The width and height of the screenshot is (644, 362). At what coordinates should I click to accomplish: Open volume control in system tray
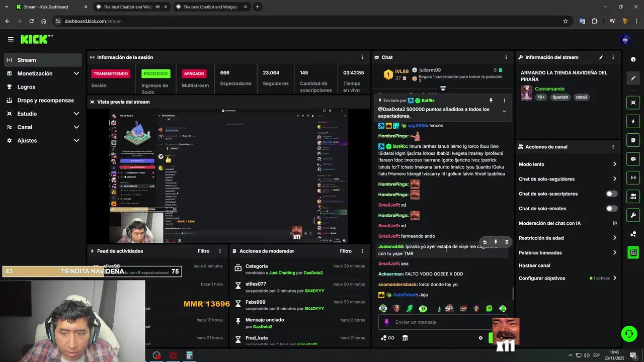point(587,355)
